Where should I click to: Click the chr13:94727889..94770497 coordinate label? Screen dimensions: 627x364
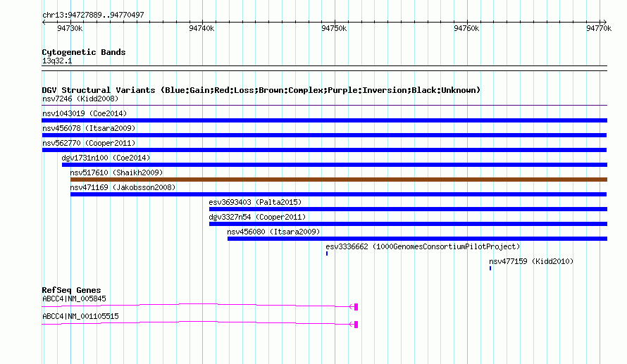[x=93, y=15]
